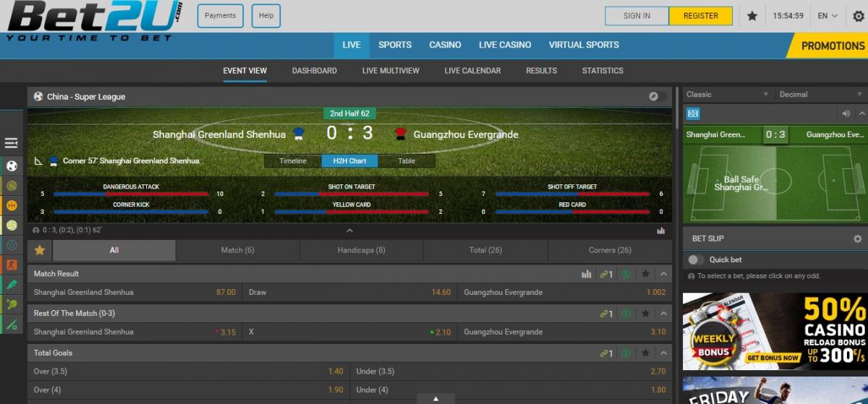Favorite the Match Result market star
The image size is (868, 404).
point(646,274)
